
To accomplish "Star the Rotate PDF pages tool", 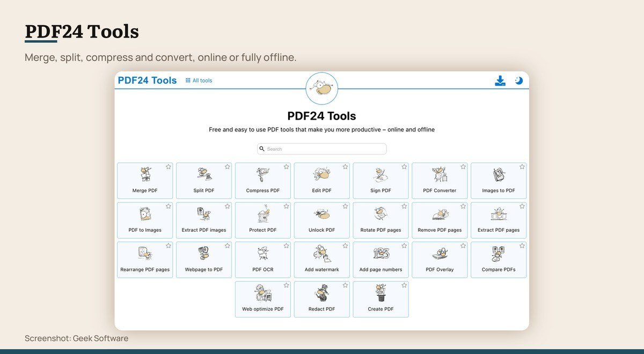I will tap(404, 206).
